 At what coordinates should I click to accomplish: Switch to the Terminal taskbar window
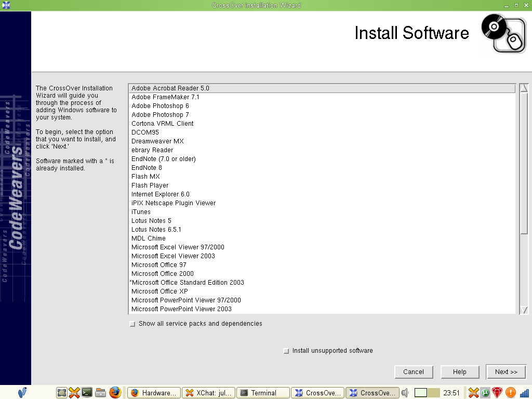[263, 393]
